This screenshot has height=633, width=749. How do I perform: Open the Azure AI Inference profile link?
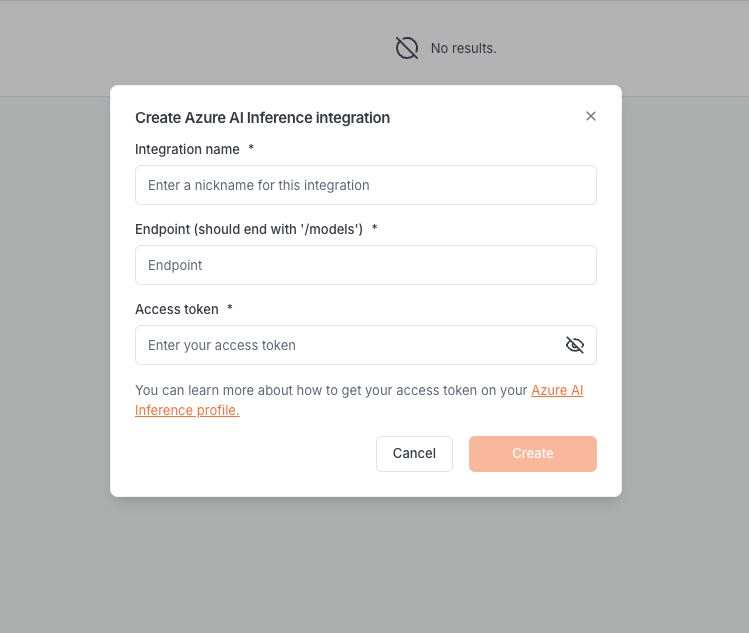coord(557,390)
